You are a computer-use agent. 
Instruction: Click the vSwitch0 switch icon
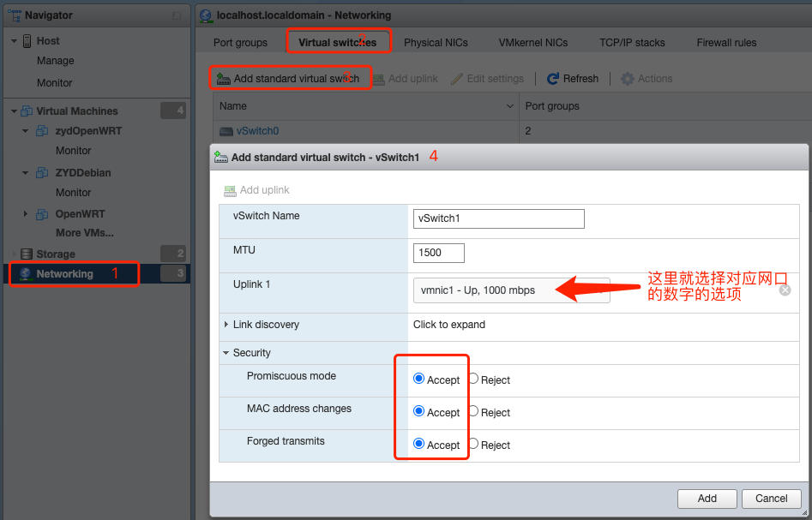(226, 131)
